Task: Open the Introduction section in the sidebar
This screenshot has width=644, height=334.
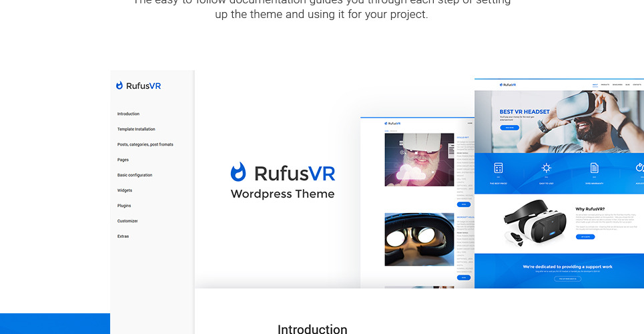Action: [x=128, y=114]
